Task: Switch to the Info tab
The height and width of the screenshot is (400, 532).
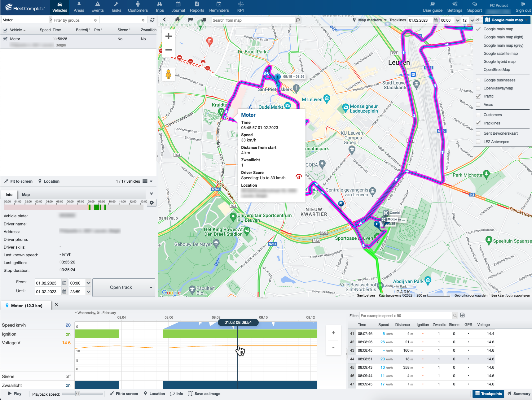Action: pyautogui.click(x=9, y=195)
